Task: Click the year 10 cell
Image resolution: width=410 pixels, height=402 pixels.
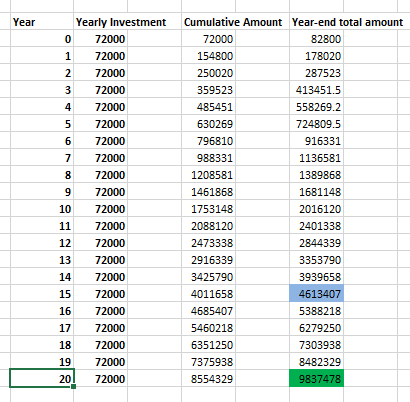Action: [42, 209]
